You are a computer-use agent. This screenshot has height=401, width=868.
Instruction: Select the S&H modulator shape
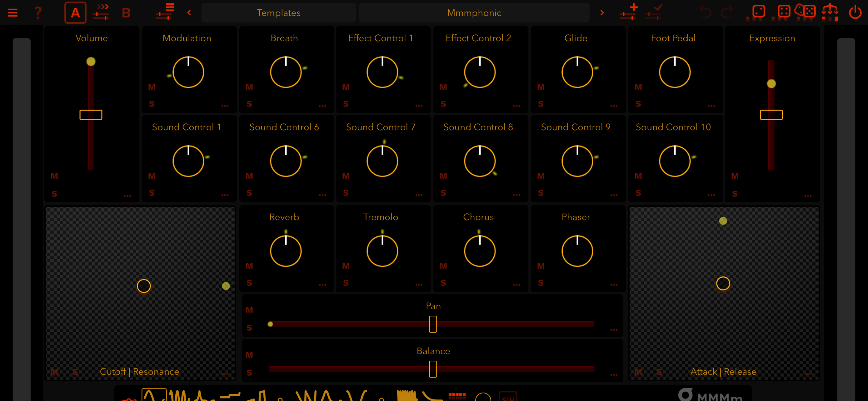[508, 397]
